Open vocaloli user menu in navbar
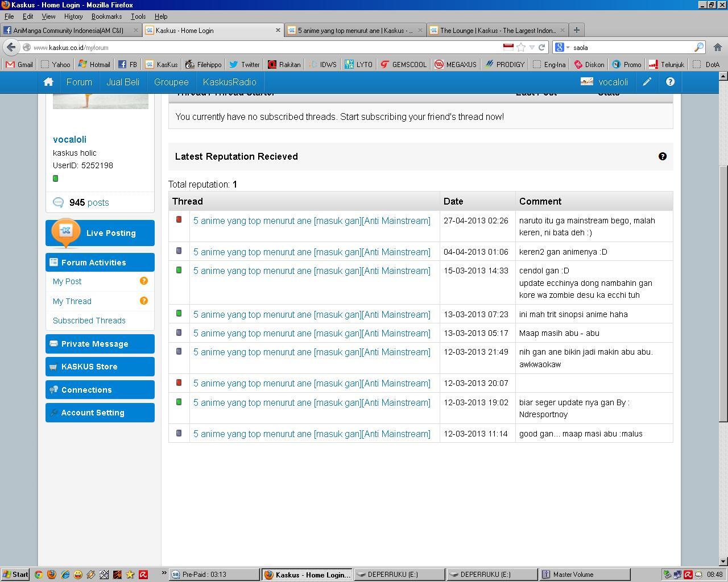Viewport: 728px width, 582px height. pyautogui.click(x=604, y=82)
